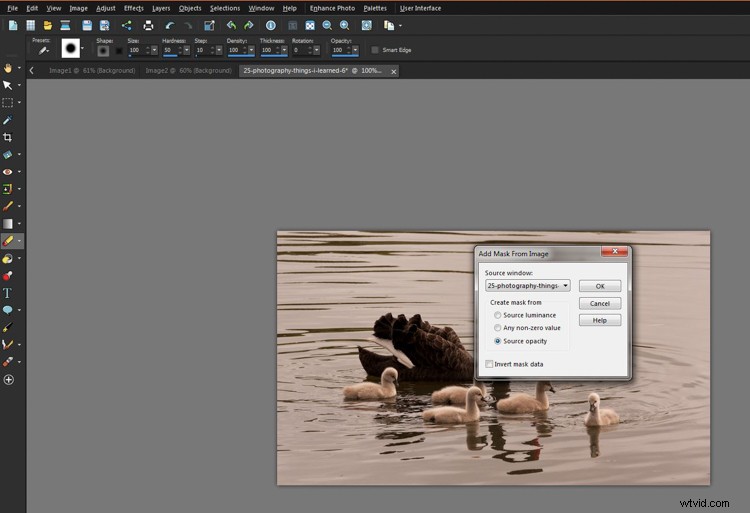Select the Pan hand tool
Image resolution: width=750 pixels, height=513 pixels.
coord(8,68)
